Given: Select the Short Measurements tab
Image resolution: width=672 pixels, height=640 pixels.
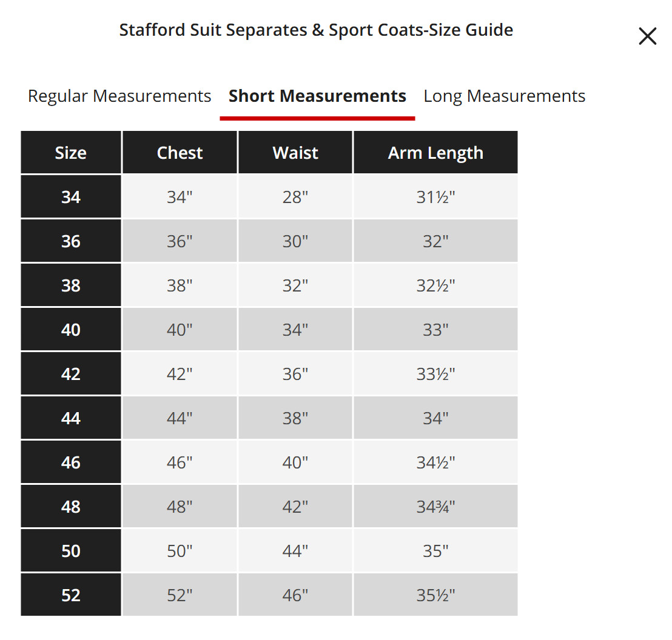Looking at the screenshot, I should pyautogui.click(x=317, y=96).
